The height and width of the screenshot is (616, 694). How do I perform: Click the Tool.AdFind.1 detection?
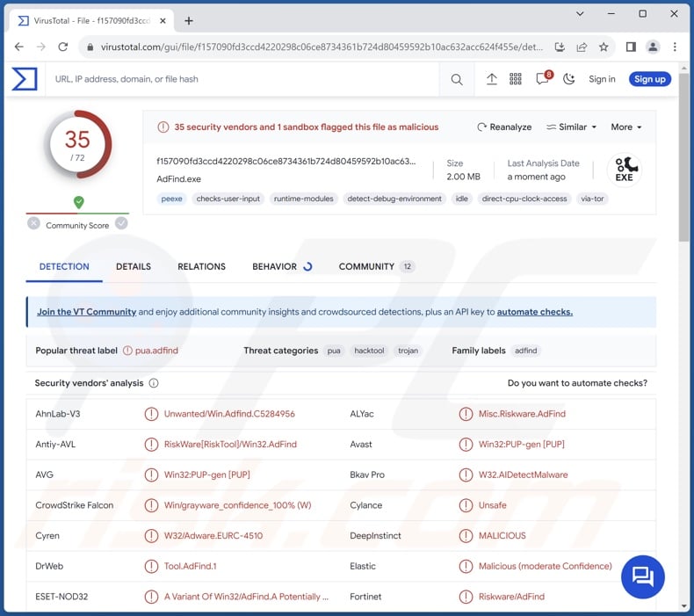point(191,566)
